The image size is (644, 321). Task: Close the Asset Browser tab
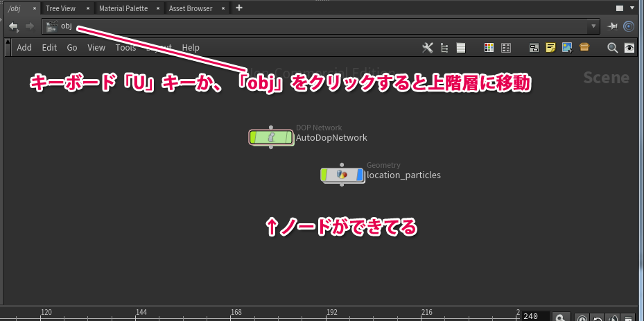(223, 8)
